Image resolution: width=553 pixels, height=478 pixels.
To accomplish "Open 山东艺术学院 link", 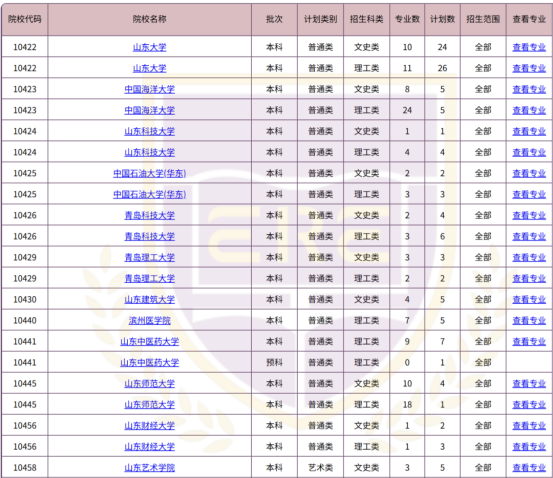I will pyautogui.click(x=149, y=467).
